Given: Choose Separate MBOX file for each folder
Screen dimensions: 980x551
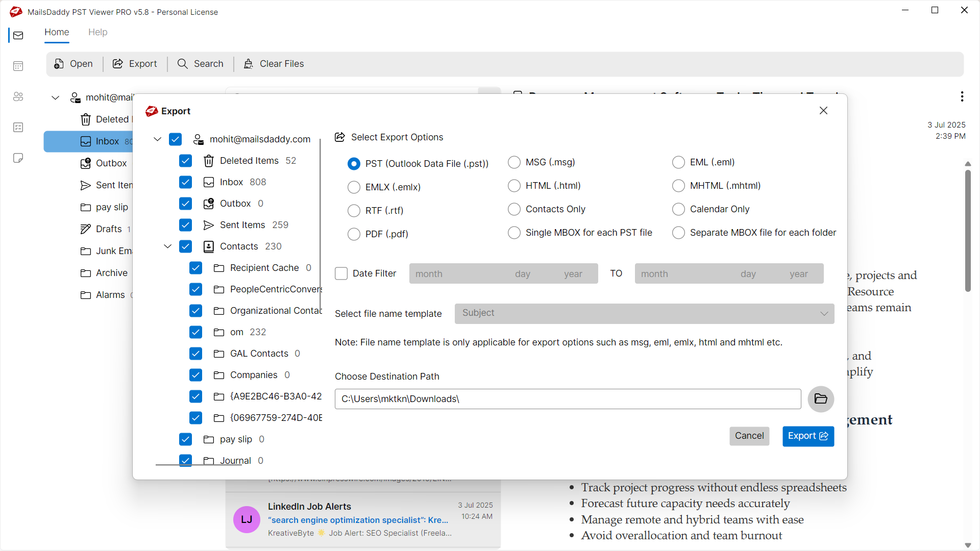Looking at the screenshot, I should 678,233.
